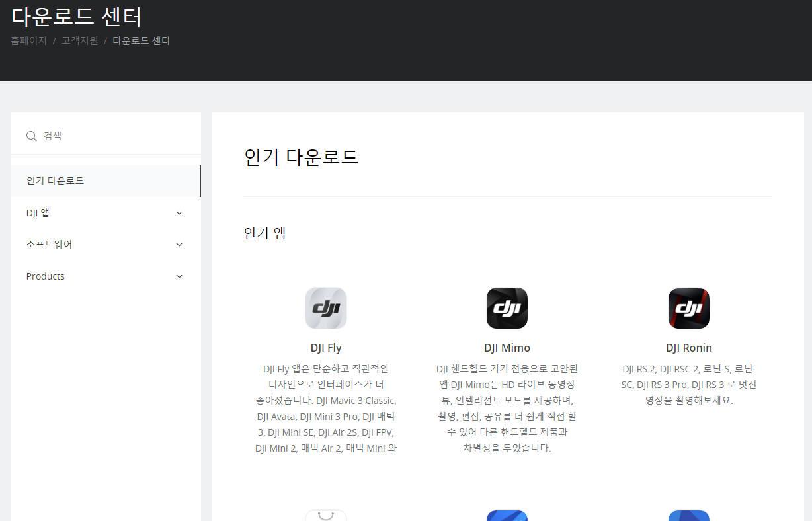This screenshot has width=812, height=521.
Task: Click the DJI Ronin description text
Action: (x=689, y=384)
